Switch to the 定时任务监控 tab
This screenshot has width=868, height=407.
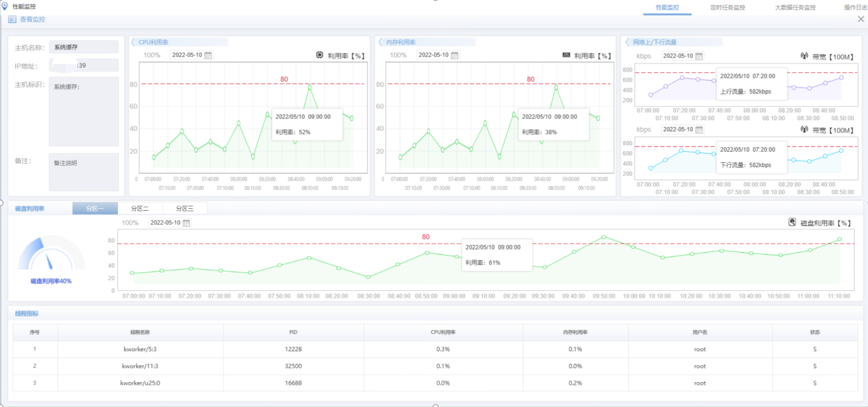[x=727, y=8]
